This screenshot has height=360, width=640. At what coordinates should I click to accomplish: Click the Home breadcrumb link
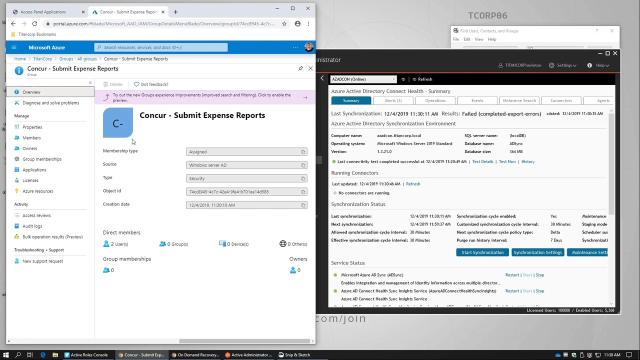(20, 59)
